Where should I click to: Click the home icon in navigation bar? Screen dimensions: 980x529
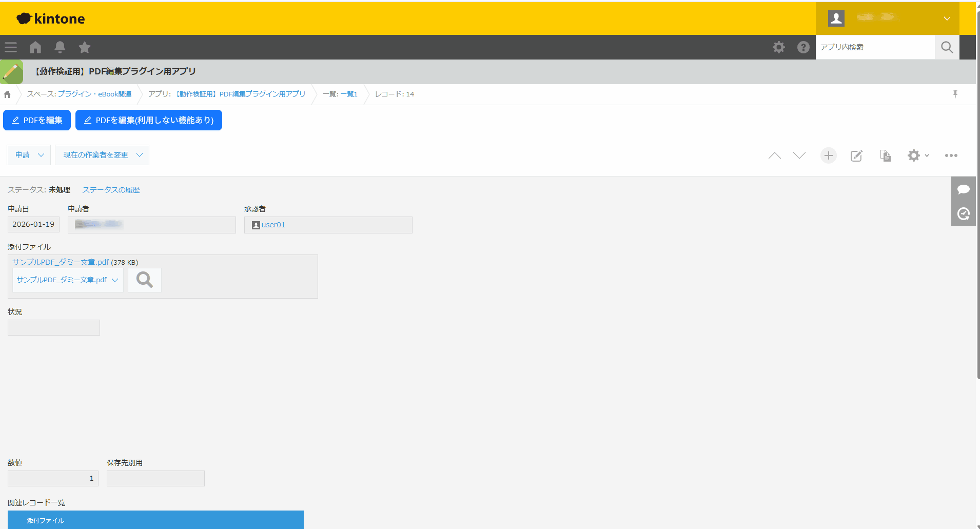(35, 47)
